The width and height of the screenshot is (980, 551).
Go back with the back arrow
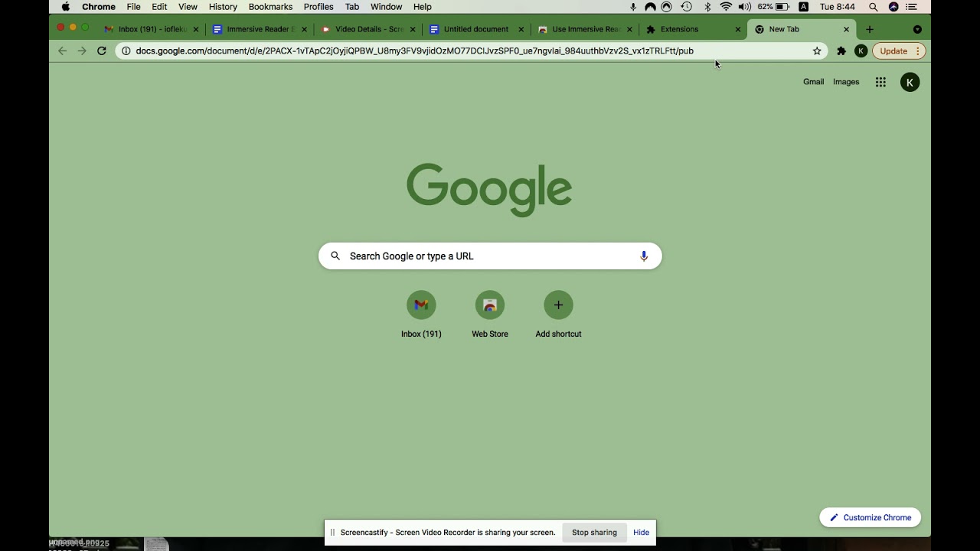(x=62, y=51)
